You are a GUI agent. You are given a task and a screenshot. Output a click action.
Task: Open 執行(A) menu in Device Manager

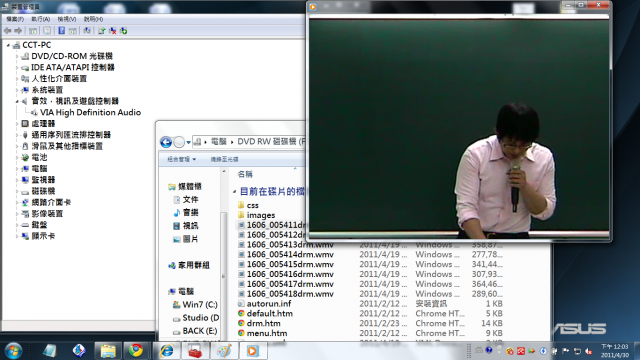click(x=40, y=19)
